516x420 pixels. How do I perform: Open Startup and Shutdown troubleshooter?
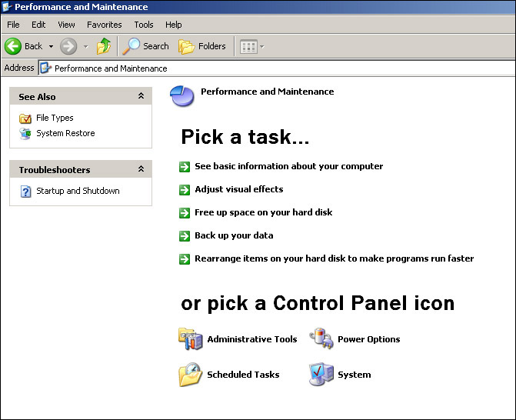coord(78,191)
